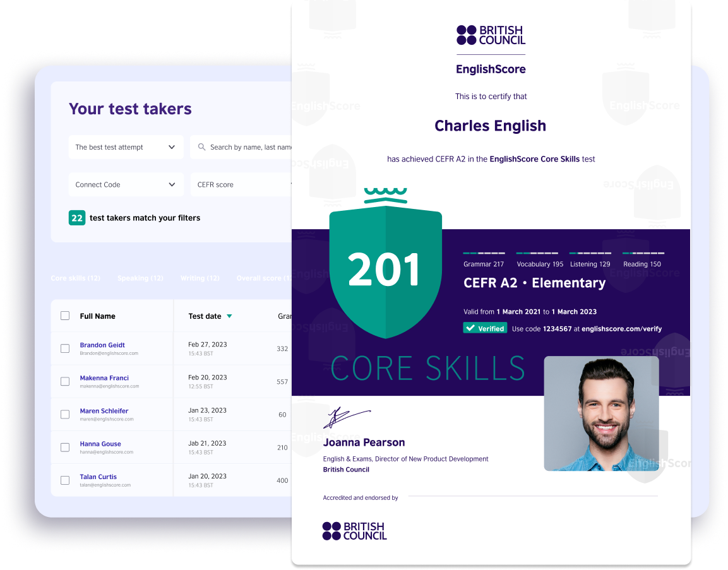
Task: Click the englishscore.com/verify link
Action: pos(621,329)
